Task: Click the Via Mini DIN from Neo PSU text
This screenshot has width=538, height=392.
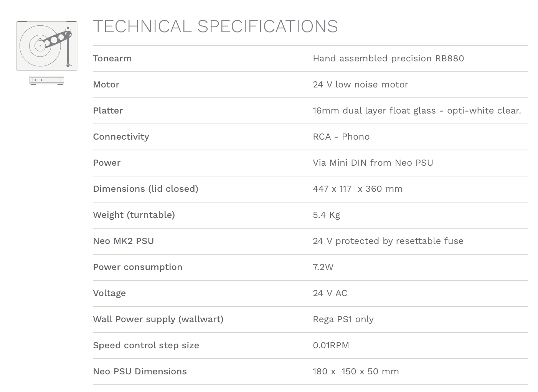Action: tap(373, 163)
